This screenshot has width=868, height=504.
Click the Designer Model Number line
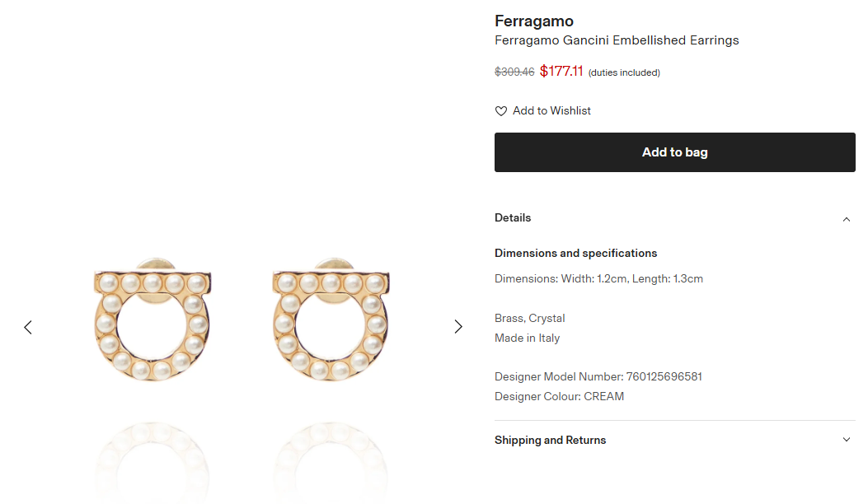(598, 377)
